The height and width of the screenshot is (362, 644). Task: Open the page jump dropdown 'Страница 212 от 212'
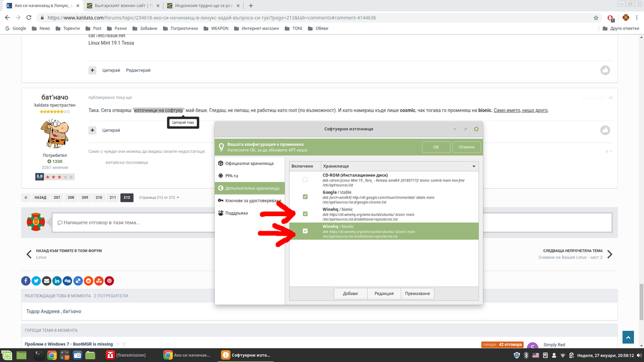click(159, 198)
